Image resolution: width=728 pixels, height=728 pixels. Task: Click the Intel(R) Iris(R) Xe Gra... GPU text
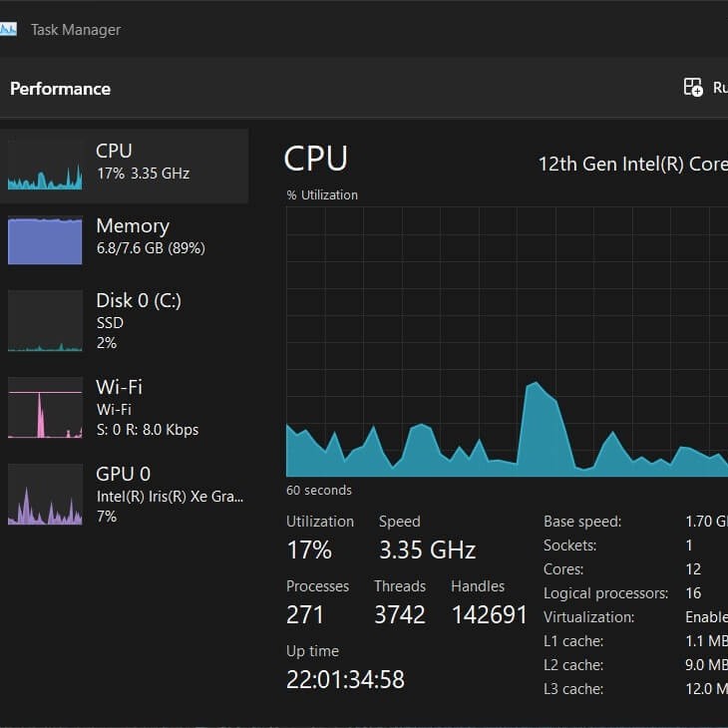click(x=170, y=497)
